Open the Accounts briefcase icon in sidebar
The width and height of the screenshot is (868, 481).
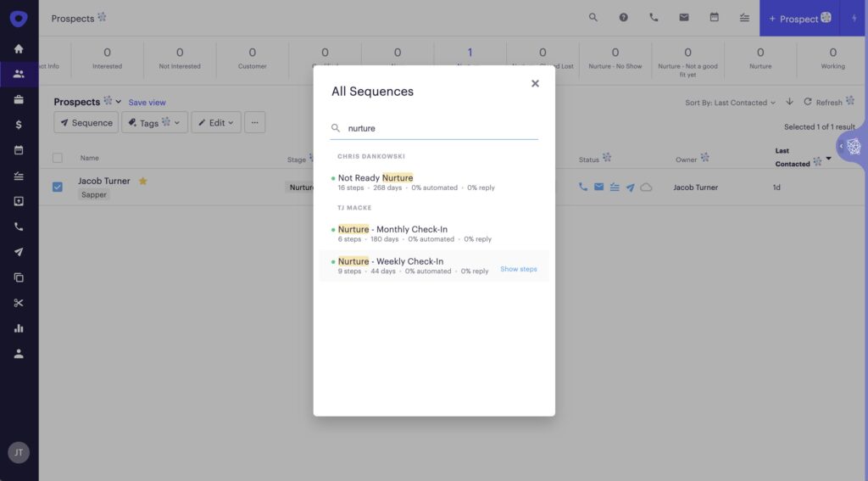point(19,99)
